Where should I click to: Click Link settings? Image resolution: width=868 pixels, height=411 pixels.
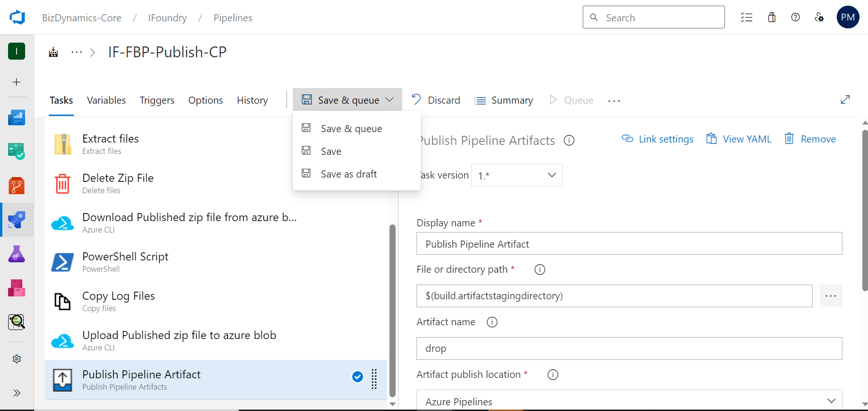(x=657, y=139)
